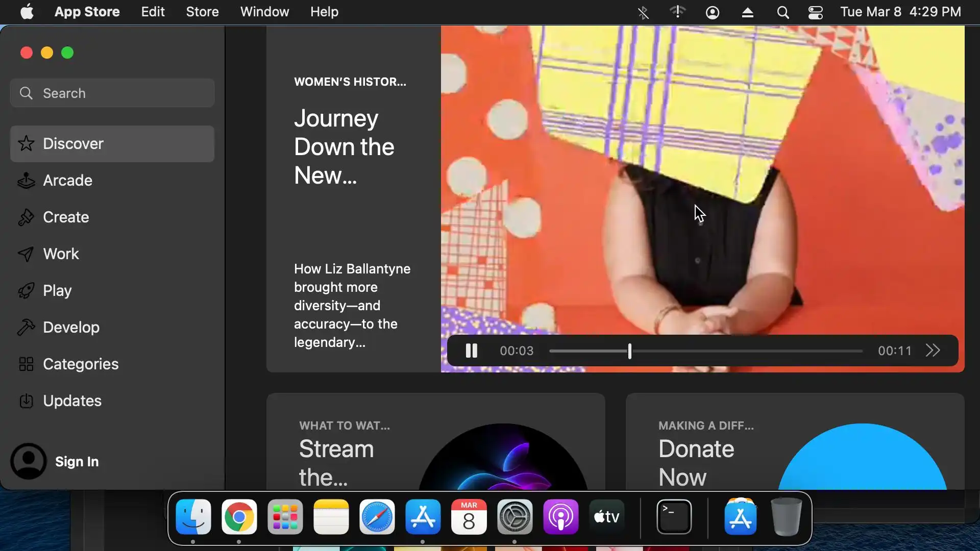Open the Work paper plane icon

[x=26, y=254]
